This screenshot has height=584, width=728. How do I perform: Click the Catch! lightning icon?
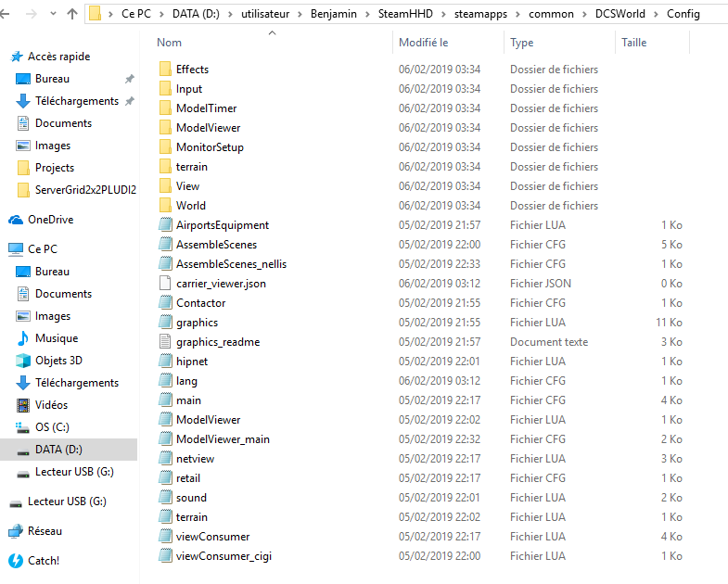pyautogui.click(x=16, y=561)
